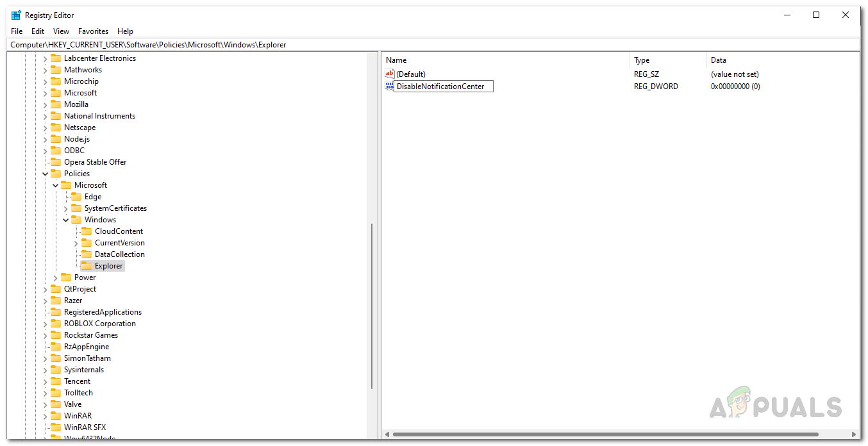Expand the Tencent key

click(x=45, y=381)
